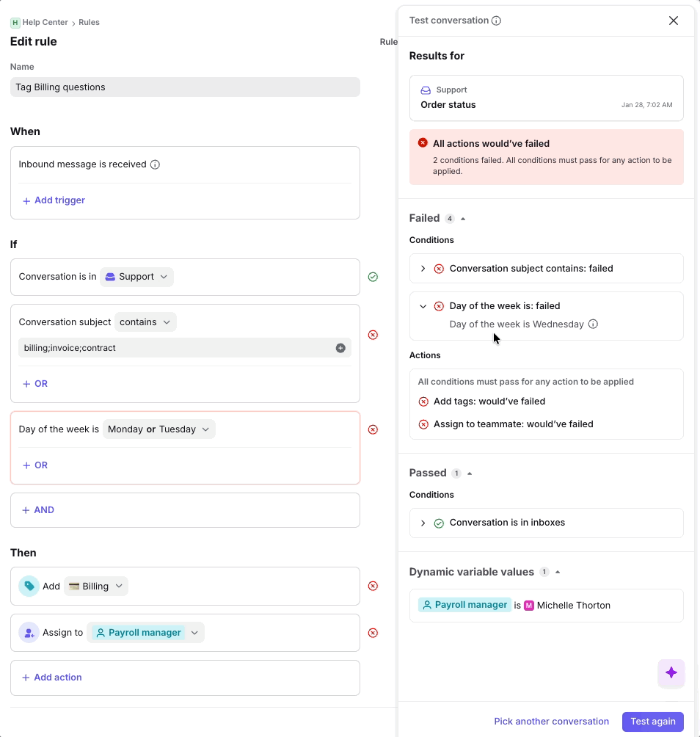Open the Monday or Tuesday dropdown
The image size is (700, 737).
point(158,429)
